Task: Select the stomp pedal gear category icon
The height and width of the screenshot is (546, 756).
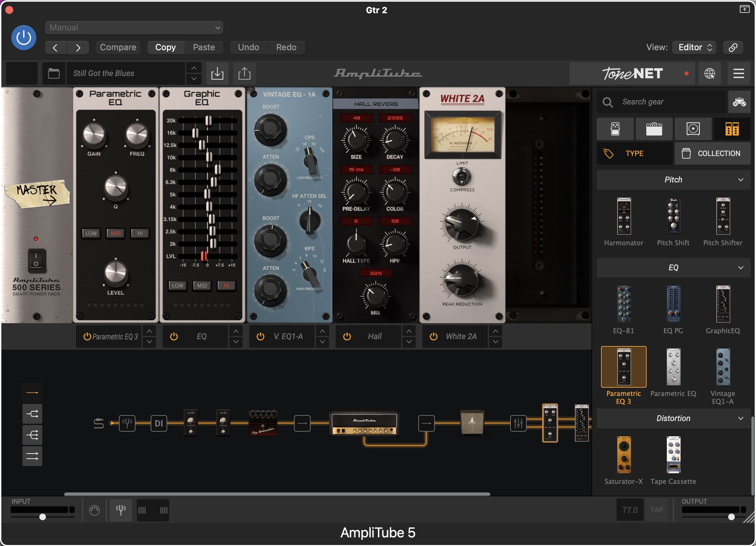Action: [615, 129]
